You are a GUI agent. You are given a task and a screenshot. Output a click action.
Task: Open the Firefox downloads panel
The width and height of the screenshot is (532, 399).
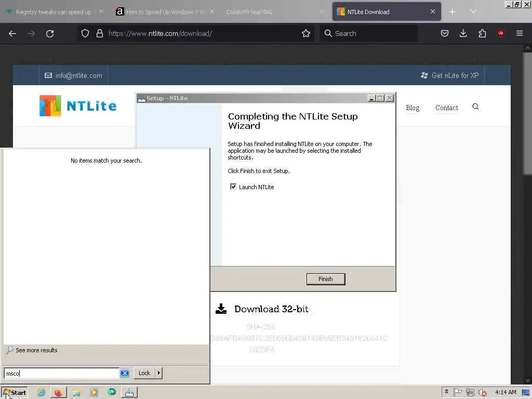click(x=463, y=33)
